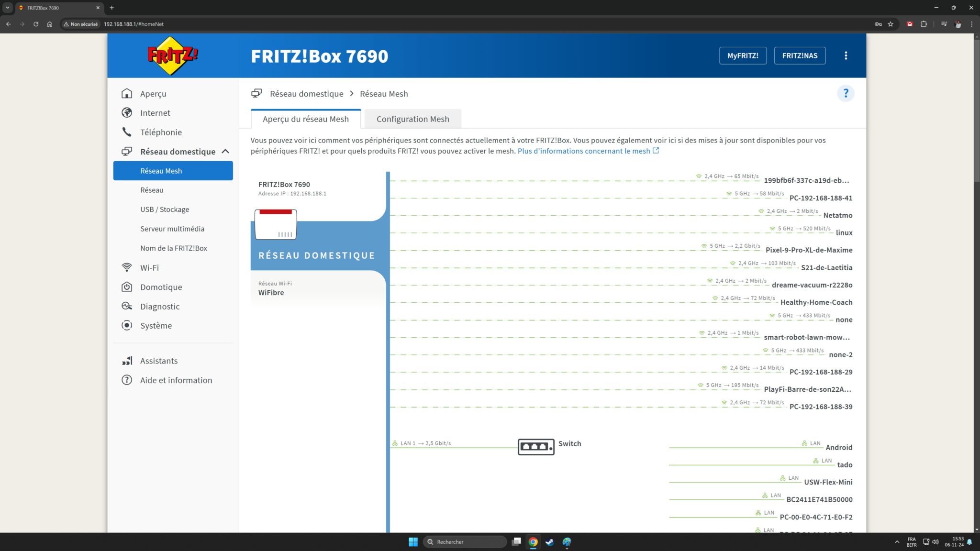Viewport: 980px width, 551px height.
Task: Open a new browser tab
Action: (111, 8)
